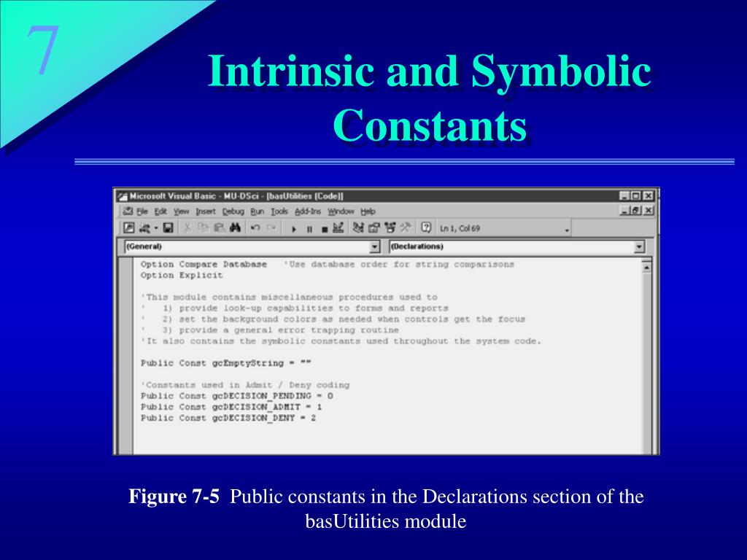747x560 pixels.
Task: Click the code window scroll-up arrow
Action: click(646, 268)
